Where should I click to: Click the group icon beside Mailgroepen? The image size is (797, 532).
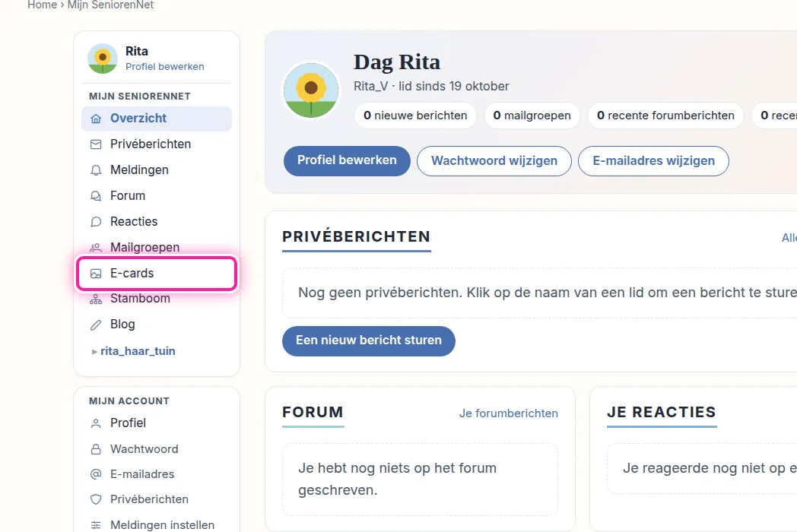pos(96,248)
